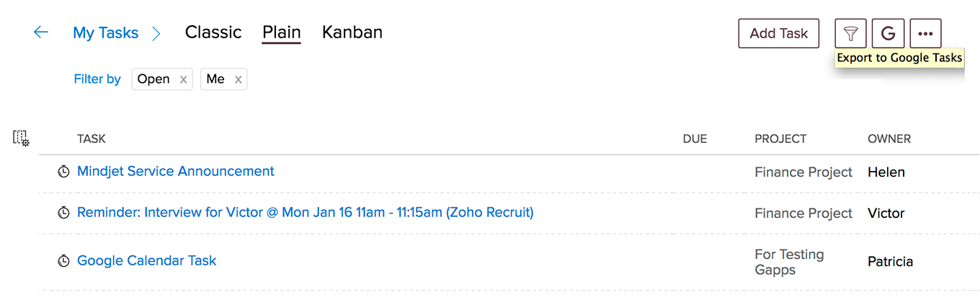Switch to the Kanban view
The height and width of the screenshot is (298, 980).
[352, 32]
